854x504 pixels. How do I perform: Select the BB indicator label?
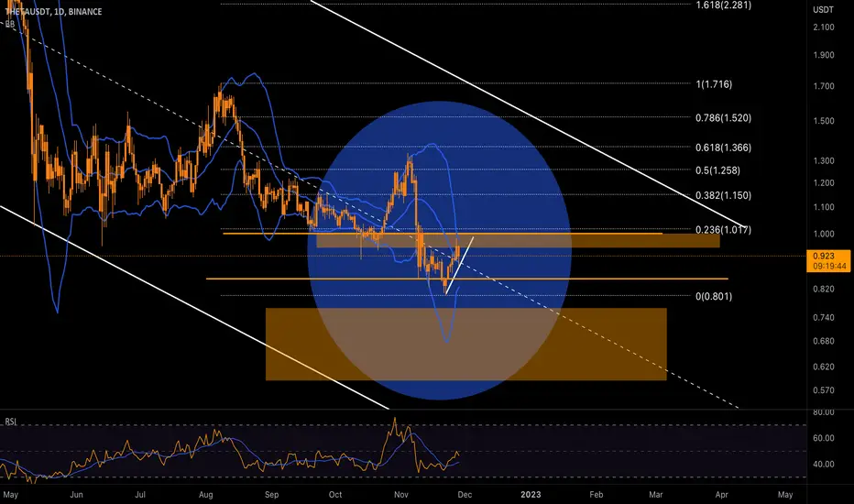[x=10, y=24]
